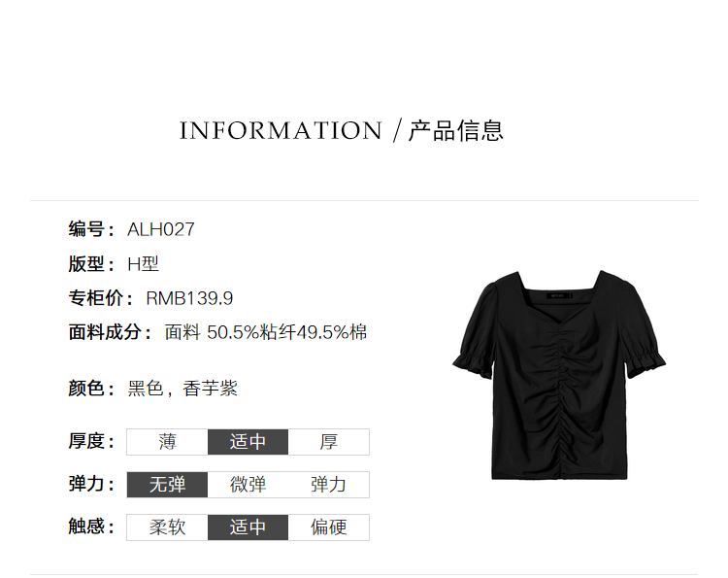Select the 柔软 touch feel option
Image resolution: width=728 pixels, height=578 pixels.
167,527
